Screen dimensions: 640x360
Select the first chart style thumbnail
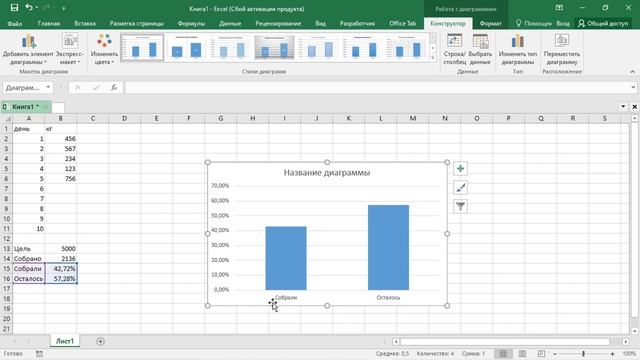coord(142,47)
